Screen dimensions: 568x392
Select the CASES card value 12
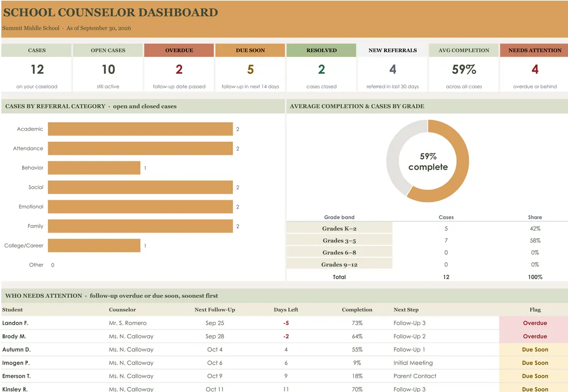[37, 69]
